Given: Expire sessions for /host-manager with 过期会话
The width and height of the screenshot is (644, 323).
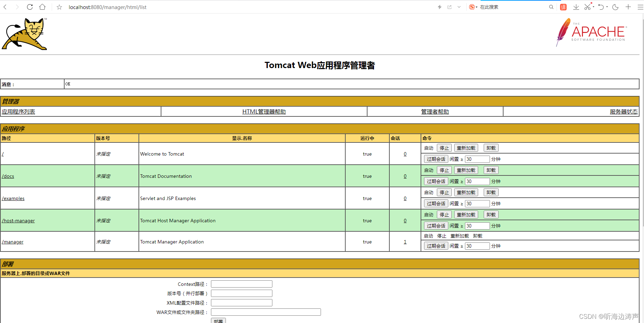Looking at the screenshot, I should [x=436, y=226].
